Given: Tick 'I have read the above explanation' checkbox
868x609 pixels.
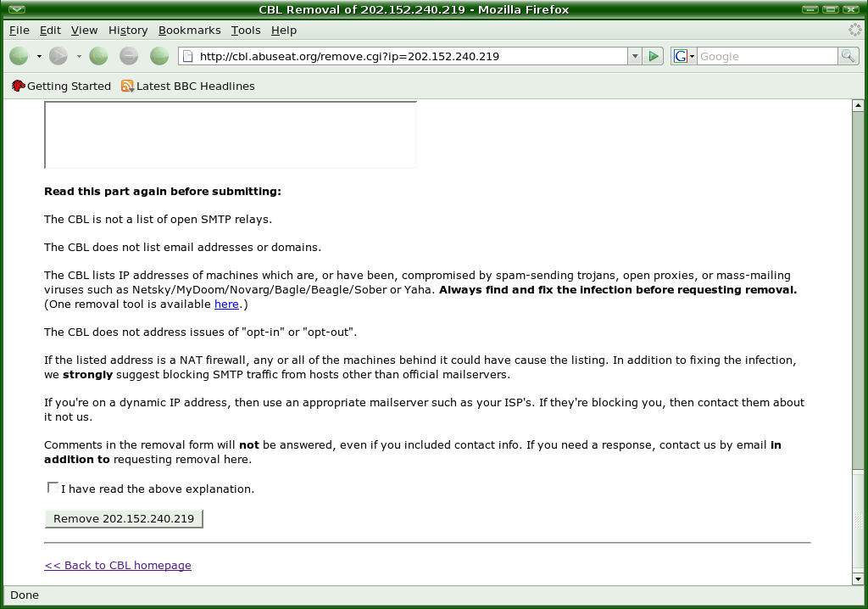Looking at the screenshot, I should point(53,488).
